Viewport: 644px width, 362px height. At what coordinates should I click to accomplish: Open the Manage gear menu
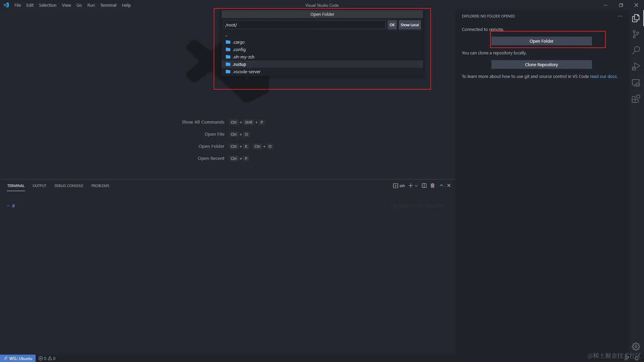tap(636, 346)
